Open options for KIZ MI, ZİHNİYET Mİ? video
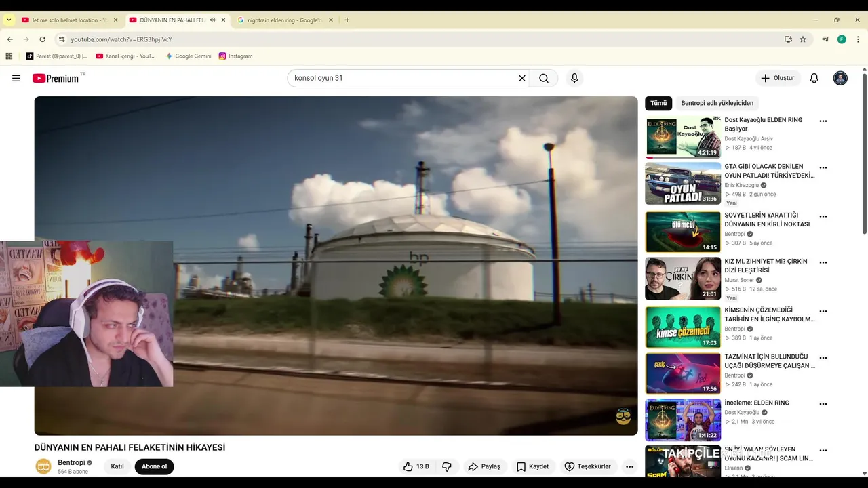Viewport: 868px width, 488px height. [823, 262]
